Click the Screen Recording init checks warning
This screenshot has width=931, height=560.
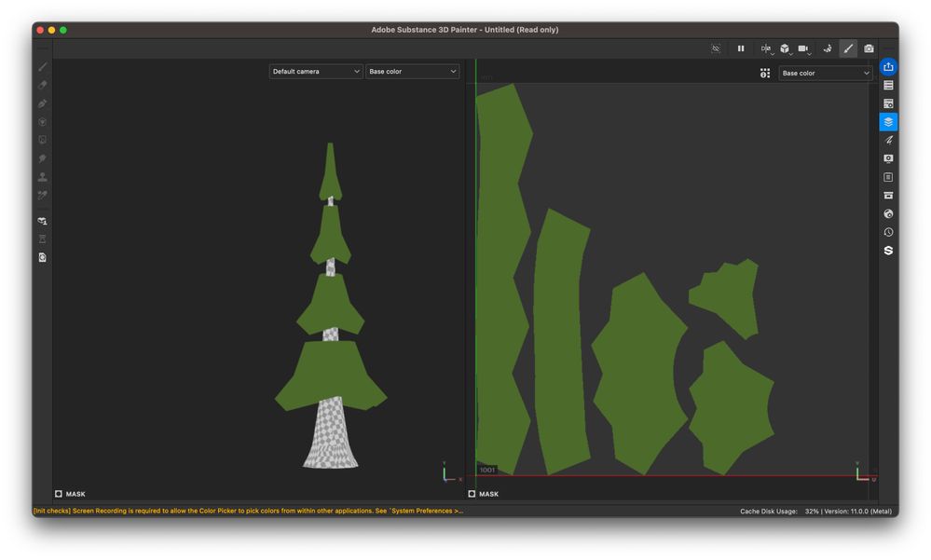click(x=248, y=511)
